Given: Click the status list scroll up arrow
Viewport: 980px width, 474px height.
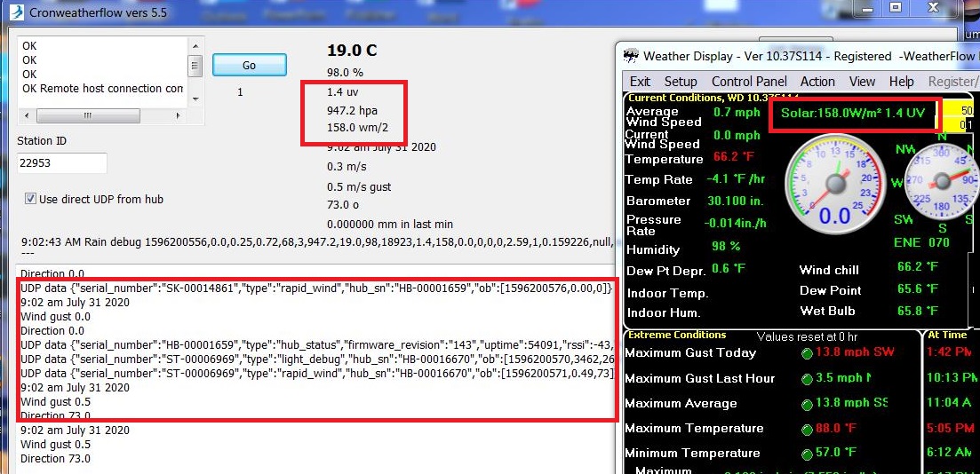Looking at the screenshot, I should pos(195,45).
